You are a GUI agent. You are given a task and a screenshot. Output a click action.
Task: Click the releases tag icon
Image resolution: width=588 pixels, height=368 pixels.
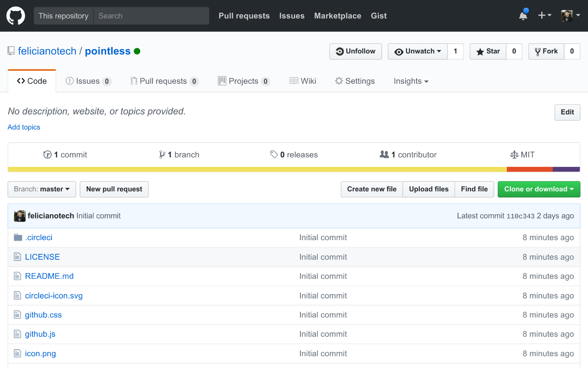click(274, 155)
